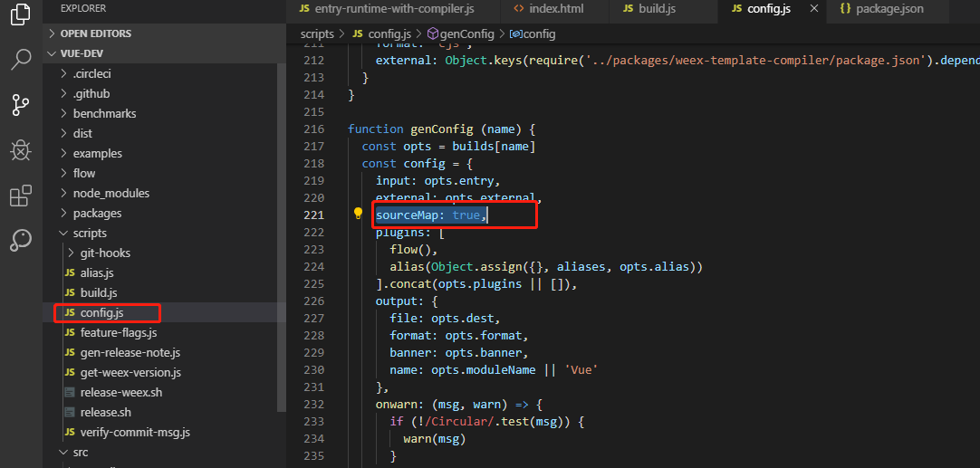Place cursor on 'function genConfig (name)' line
The height and width of the screenshot is (468, 980).
(x=442, y=129)
